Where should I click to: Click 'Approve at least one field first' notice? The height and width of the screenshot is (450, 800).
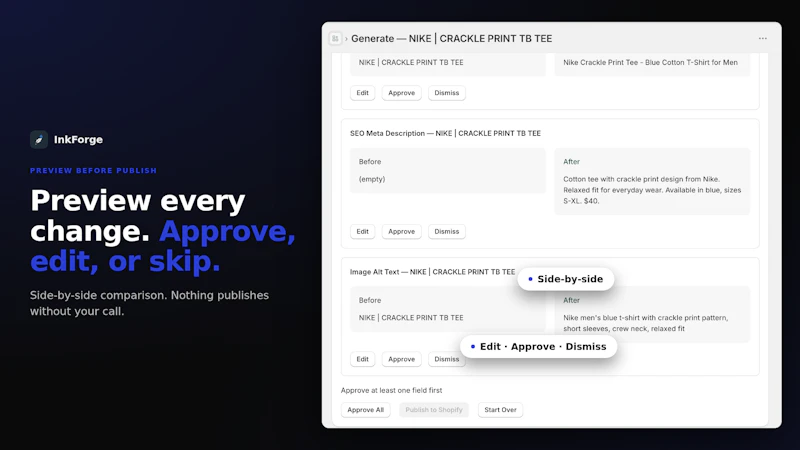(391, 390)
